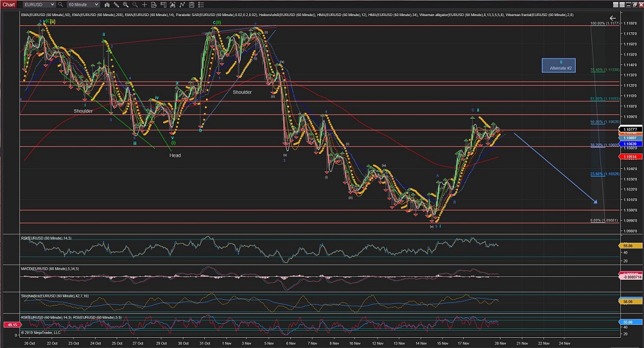The height and width of the screenshot is (348, 644).
Task: Click the first gray window link square
Action: (616, 5)
